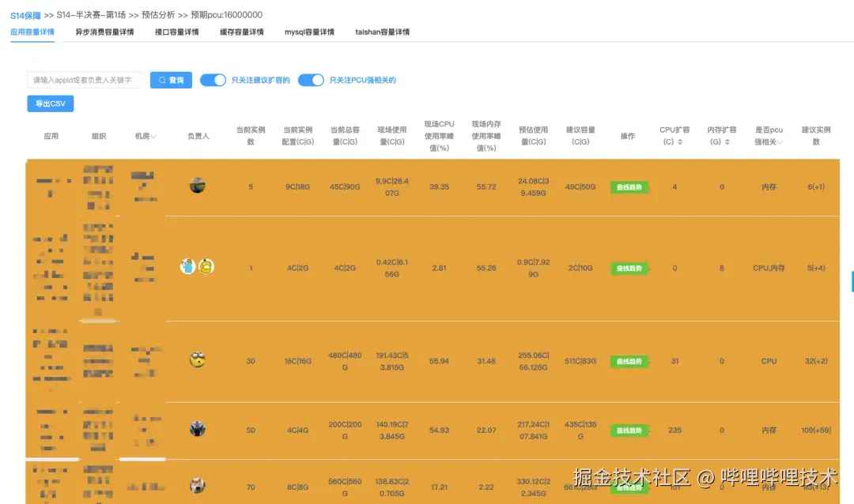The image size is (854, 504).
Task: Click the leftmost owner avatar in the second row
Action: pos(187,266)
